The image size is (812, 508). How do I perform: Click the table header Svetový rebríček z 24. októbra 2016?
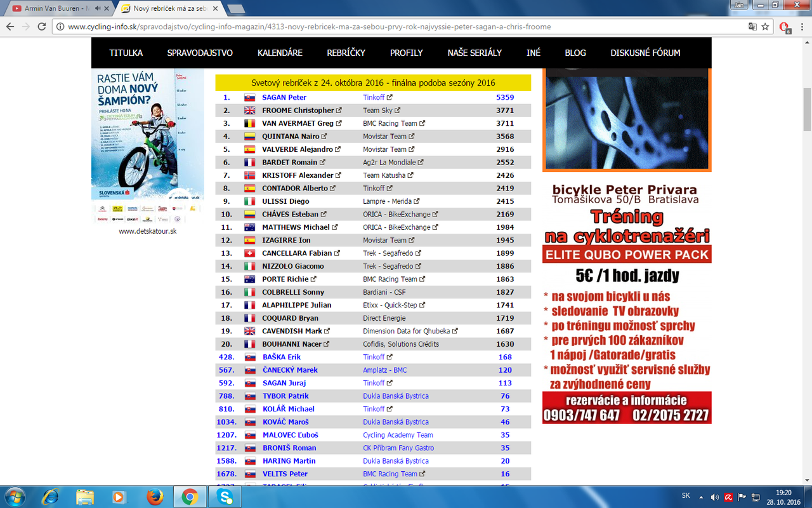coord(373,83)
